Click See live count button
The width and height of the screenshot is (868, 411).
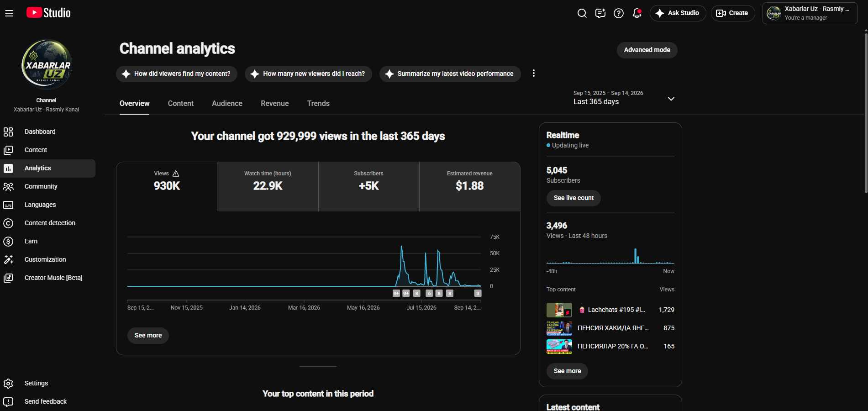(x=573, y=198)
